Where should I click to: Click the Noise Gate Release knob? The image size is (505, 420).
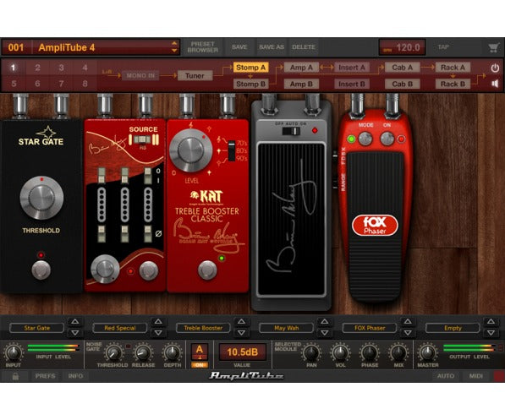[x=143, y=352]
